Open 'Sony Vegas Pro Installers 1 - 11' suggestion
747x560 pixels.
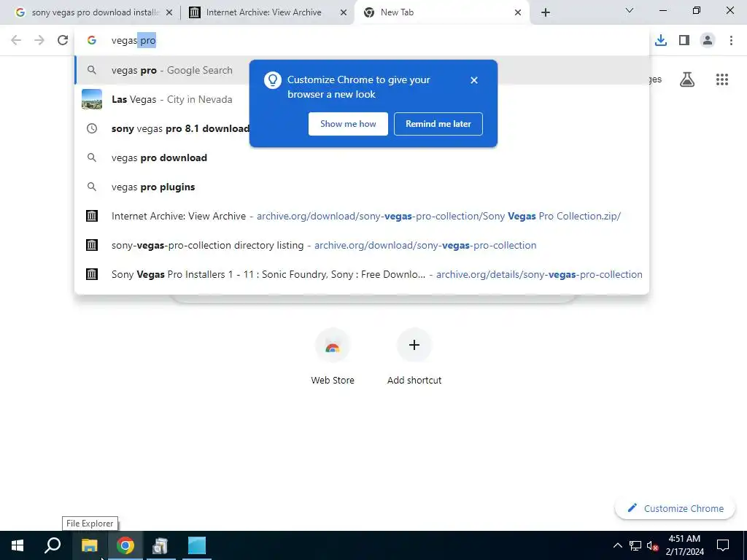tap(362, 274)
